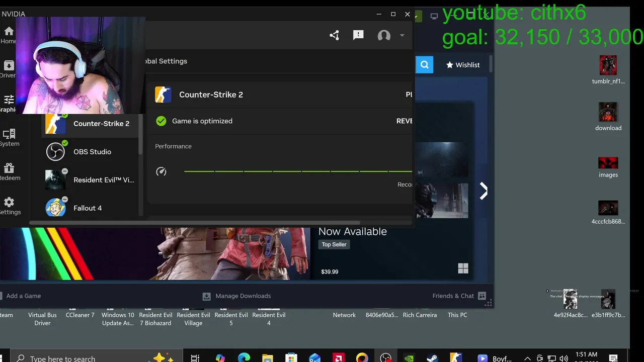The image size is (644, 362).
Task: Open AMD Software from the taskbar
Action: click(x=339, y=358)
